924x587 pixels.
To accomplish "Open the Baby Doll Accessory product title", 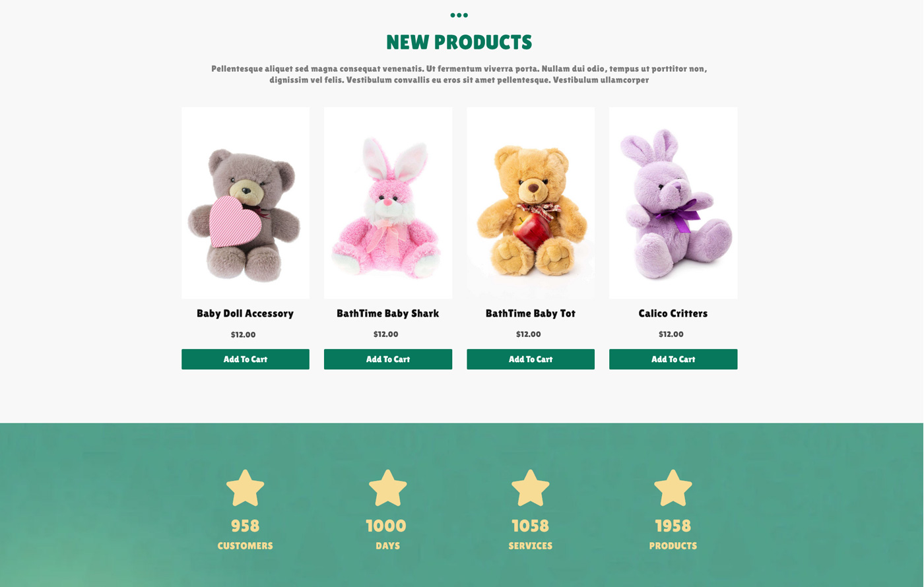I will tap(245, 314).
